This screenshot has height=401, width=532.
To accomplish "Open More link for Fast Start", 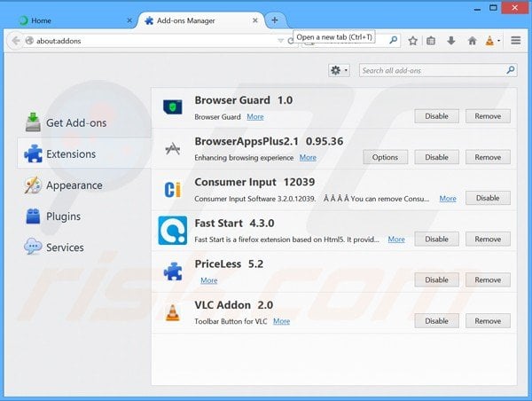I will pos(396,240).
